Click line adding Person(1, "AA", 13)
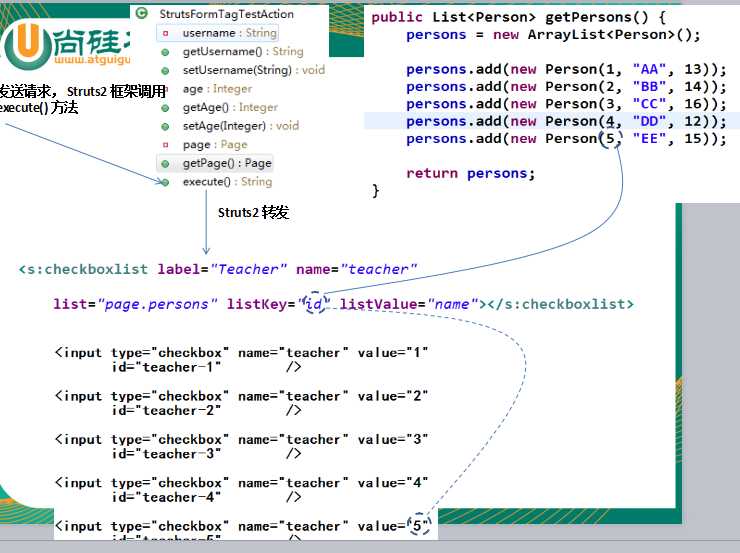The width and height of the screenshot is (740, 553). (x=566, y=69)
